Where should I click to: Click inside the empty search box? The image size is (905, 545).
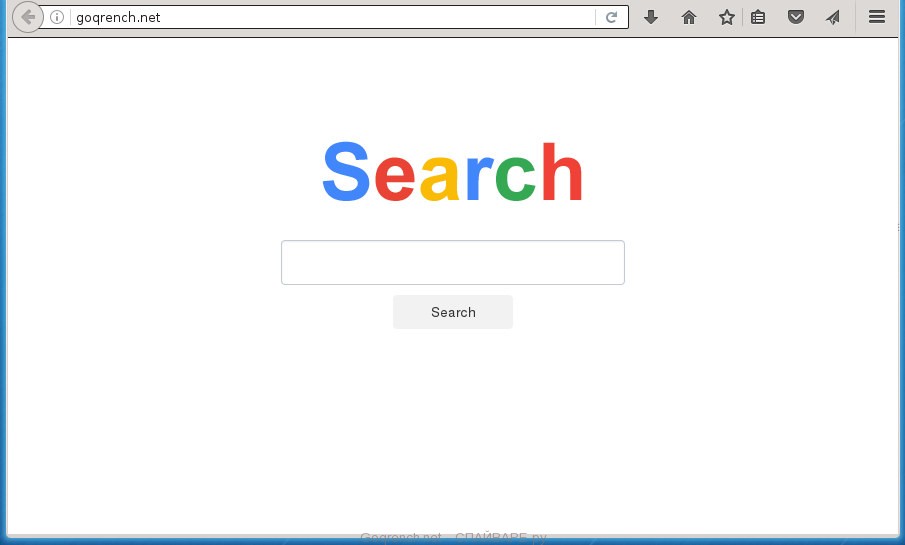click(452, 262)
